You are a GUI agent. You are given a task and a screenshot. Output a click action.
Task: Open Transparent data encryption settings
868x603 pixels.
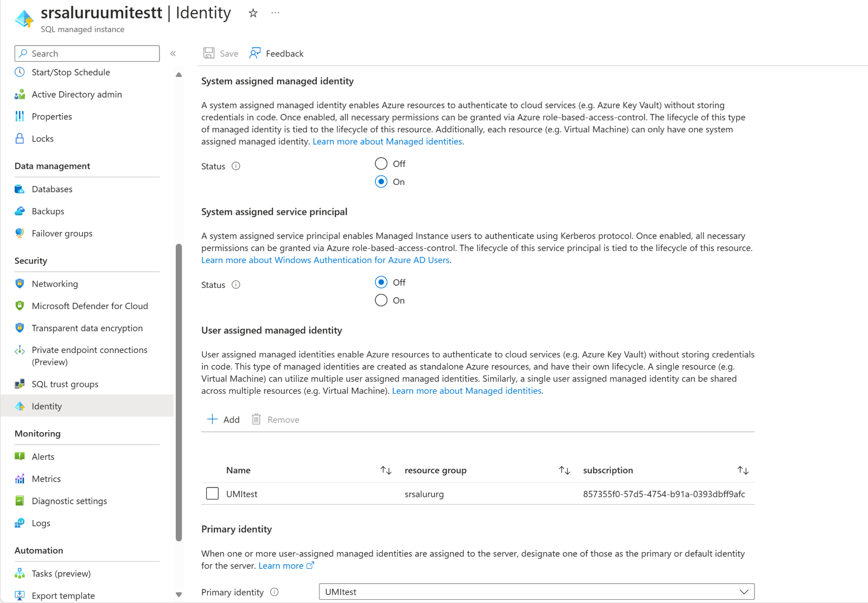click(x=87, y=328)
